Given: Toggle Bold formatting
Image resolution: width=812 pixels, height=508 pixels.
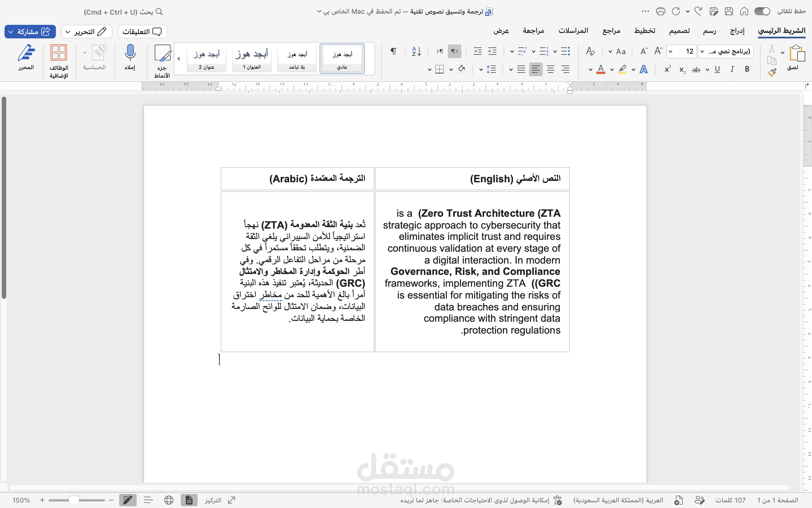Looking at the screenshot, I should (x=747, y=69).
